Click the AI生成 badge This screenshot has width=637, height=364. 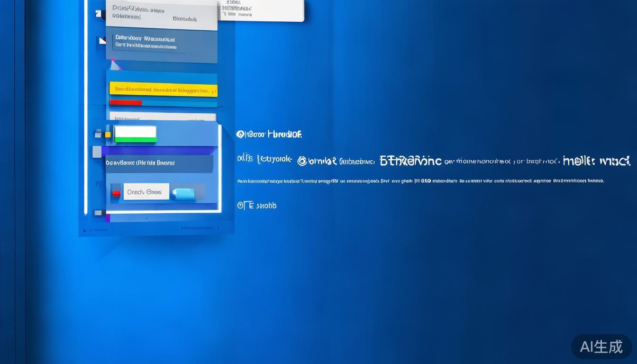601,346
